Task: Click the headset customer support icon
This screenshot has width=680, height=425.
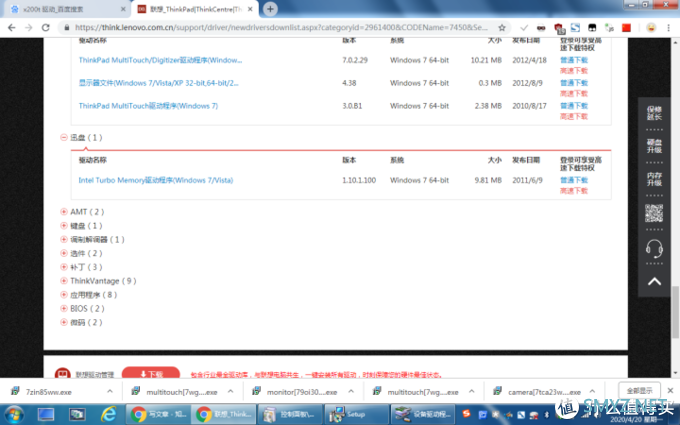Action: coord(654,248)
